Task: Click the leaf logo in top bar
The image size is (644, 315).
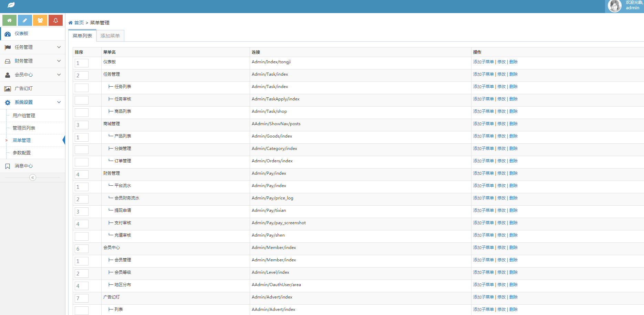Action: coord(11,5)
